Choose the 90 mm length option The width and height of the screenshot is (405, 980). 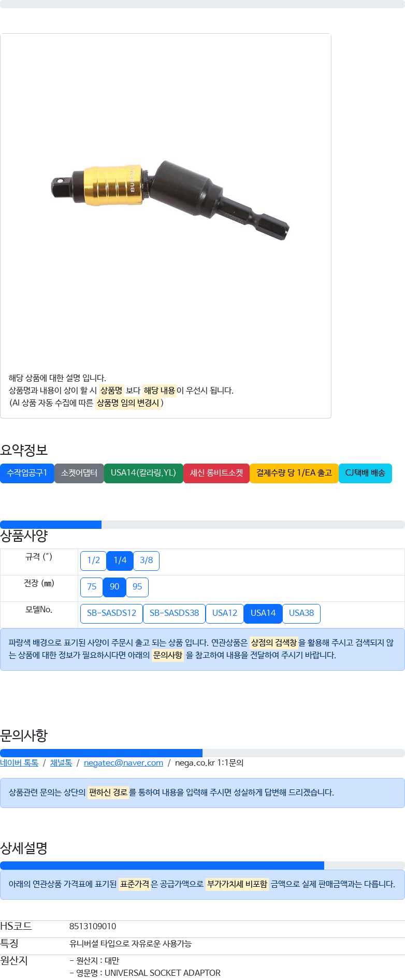pyautogui.click(x=114, y=587)
